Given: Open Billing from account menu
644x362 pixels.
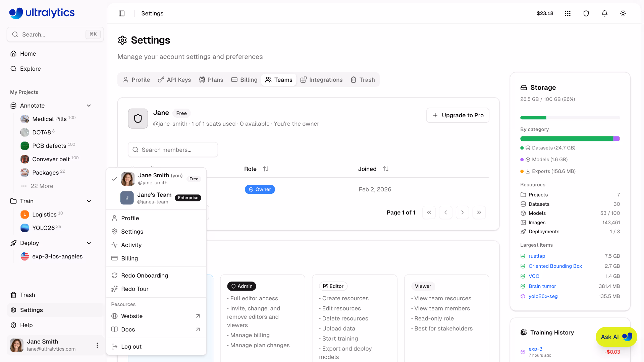Looking at the screenshot, I should 156,258.
